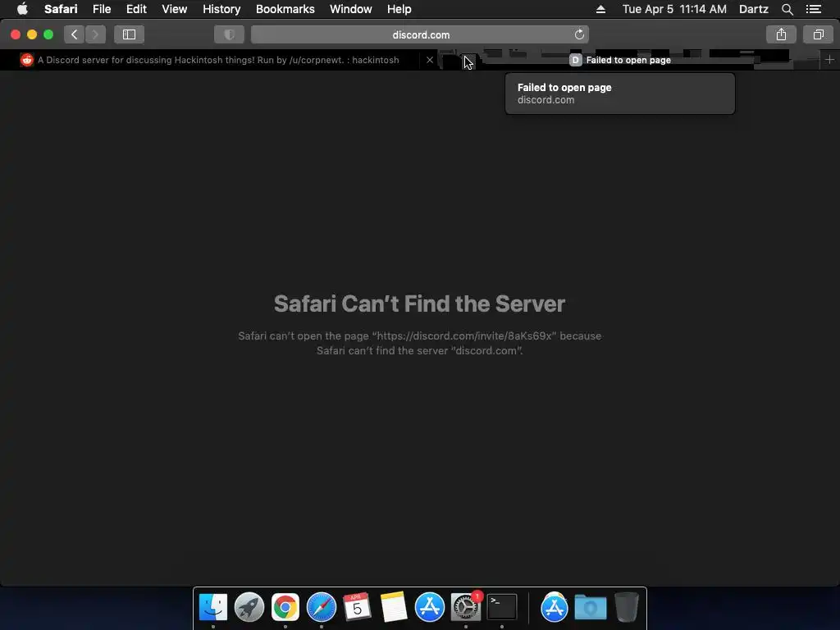Open Calendar showing APR 5 in the Dock
The height and width of the screenshot is (630, 840).
coord(357,608)
